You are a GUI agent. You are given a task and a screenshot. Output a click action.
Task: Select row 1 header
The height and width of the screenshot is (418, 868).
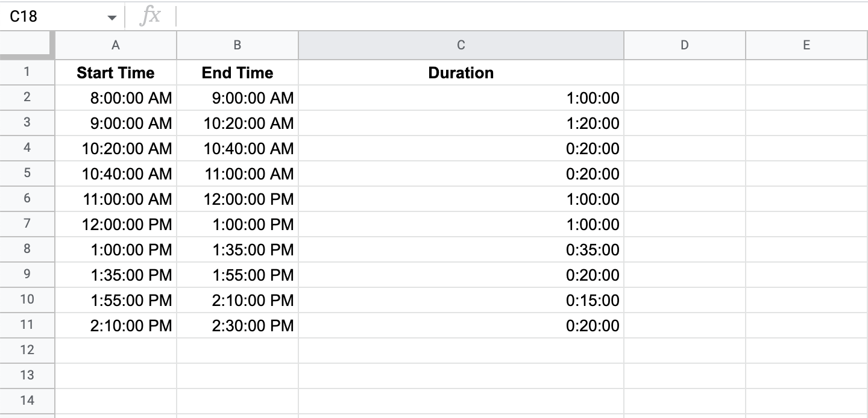pos(27,72)
